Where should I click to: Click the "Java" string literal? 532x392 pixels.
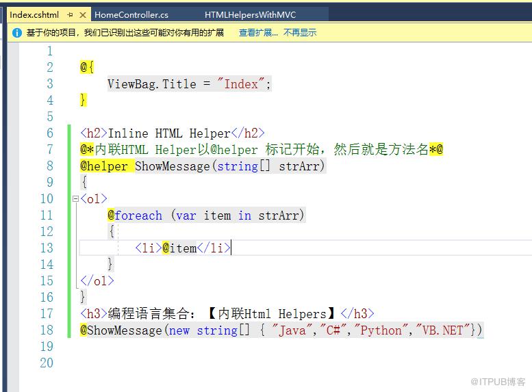pos(292,330)
